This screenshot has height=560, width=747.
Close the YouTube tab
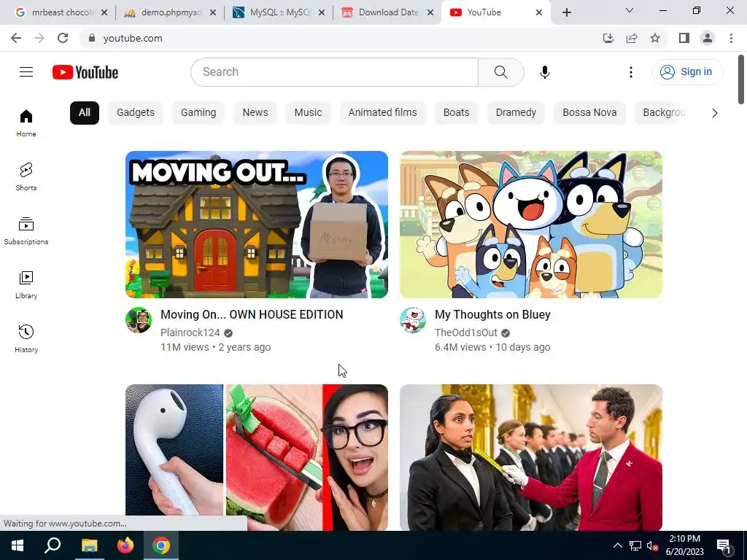[x=539, y=12]
